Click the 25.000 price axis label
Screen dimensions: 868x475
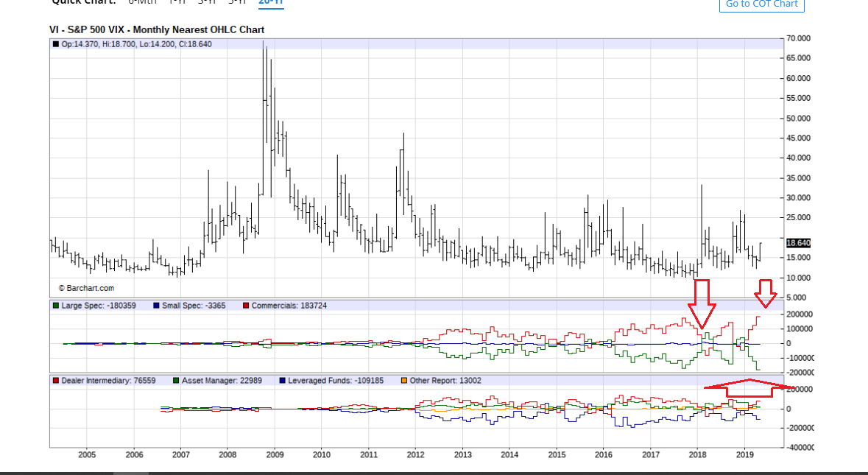pos(798,218)
